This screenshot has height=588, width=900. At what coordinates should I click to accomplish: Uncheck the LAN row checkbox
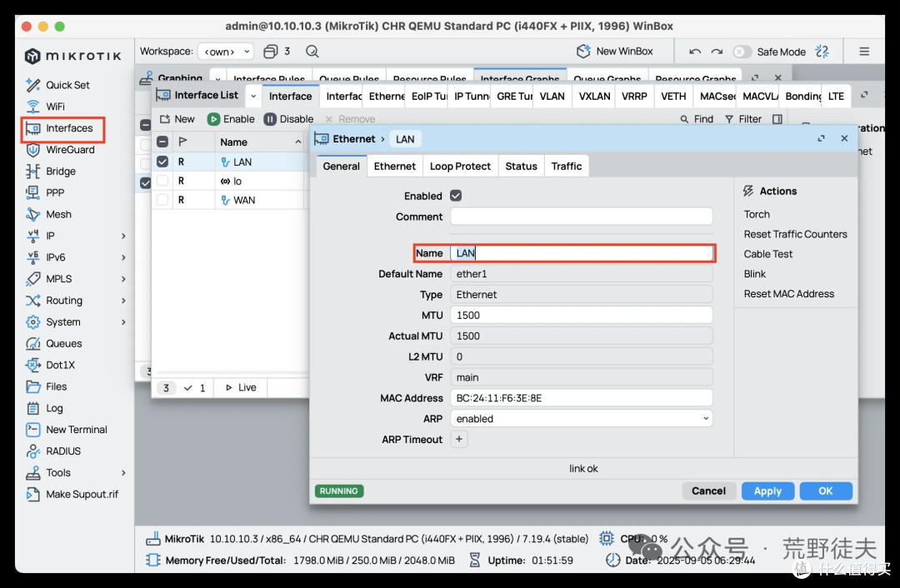[x=162, y=162]
